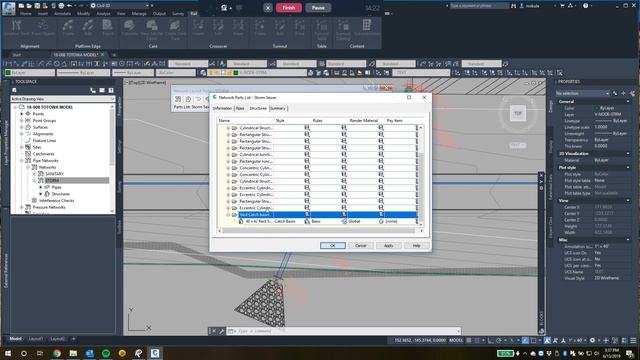Select Catchments in Toolspace tree
This screenshot has width=640, height=360.
pos(43,154)
